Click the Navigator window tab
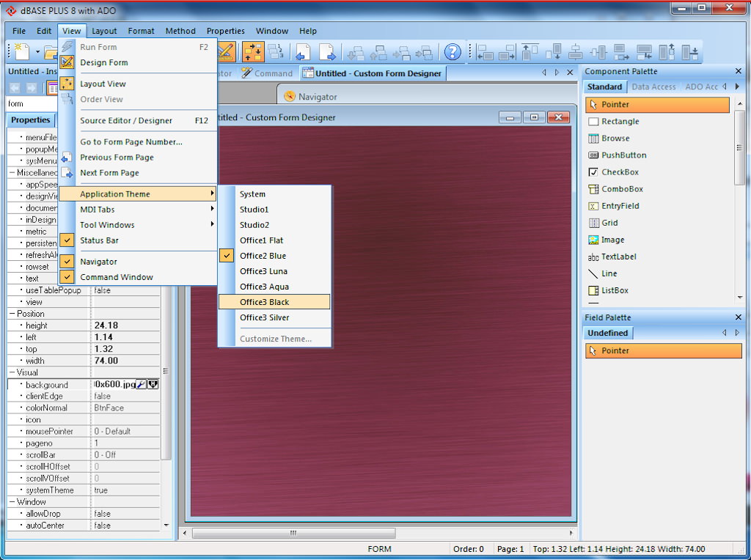Image resolution: width=751 pixels, height=560 pixels. click(311, 97)
